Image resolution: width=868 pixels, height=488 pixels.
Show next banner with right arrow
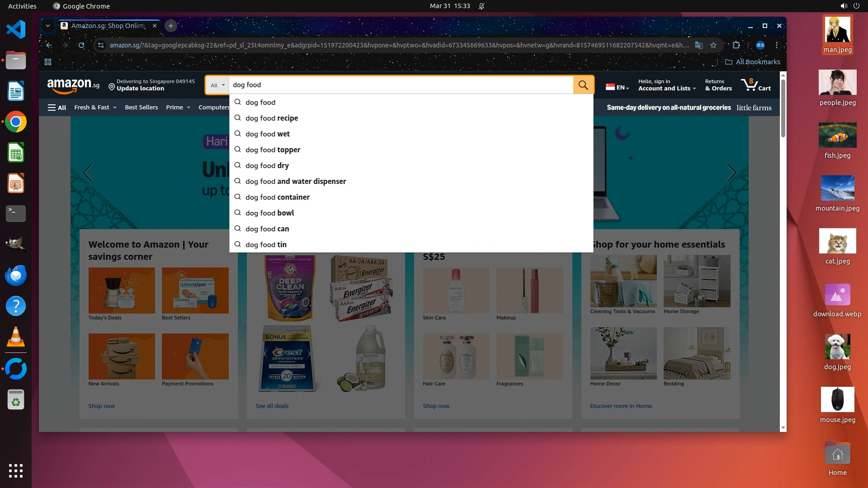731,173
